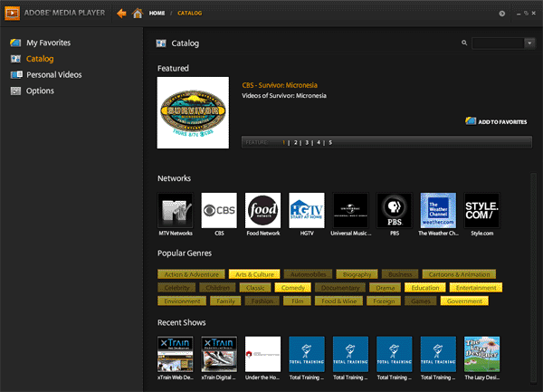Open xTrain Web De... show thumbnail
Viewport: 543px width, 392px height.
pos(176,354)
